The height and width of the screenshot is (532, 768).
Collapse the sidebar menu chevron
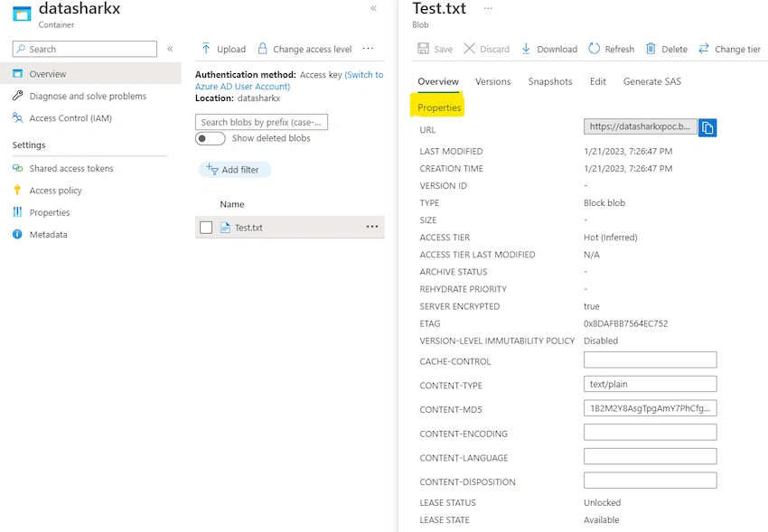tap(170, 49)
